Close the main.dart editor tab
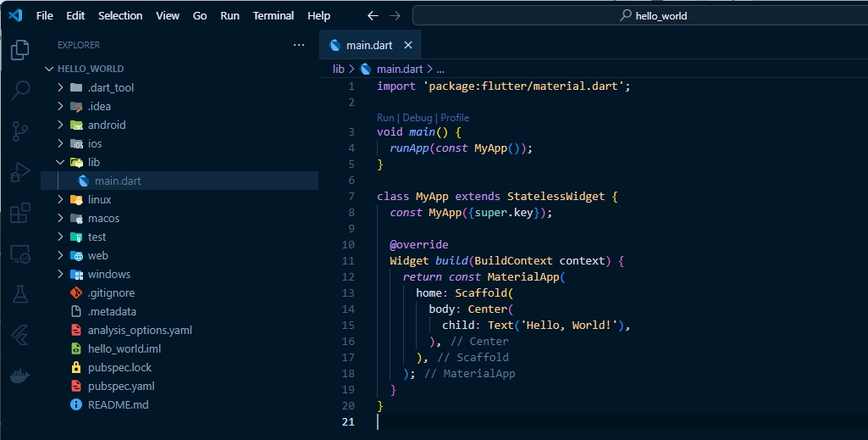Viewport: 868px width, 440px height. (x=408, y=45)
